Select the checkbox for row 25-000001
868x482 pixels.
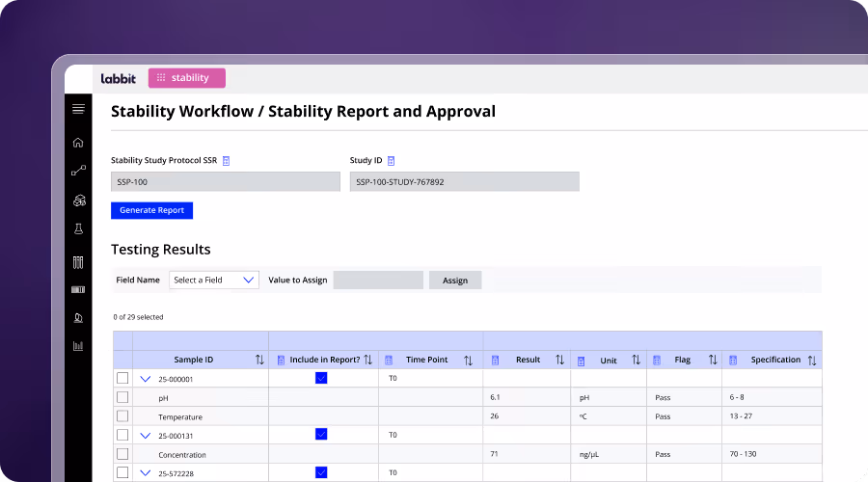tap(122, 378)
